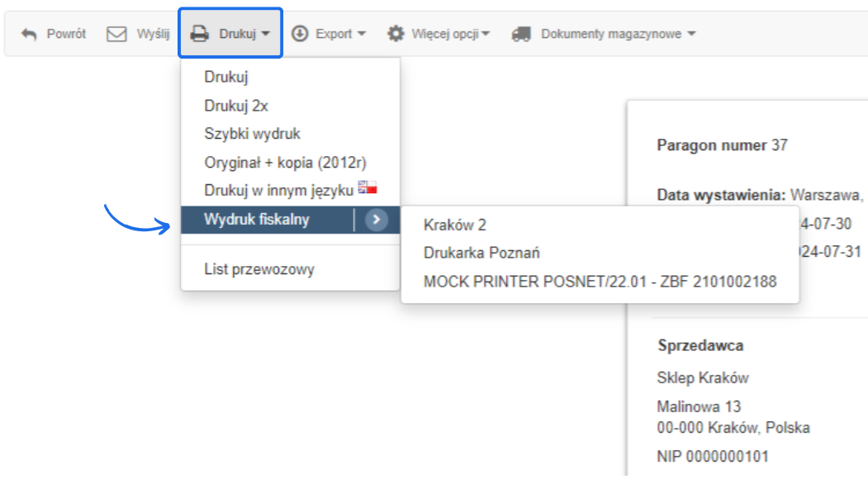Click the Więcej opcji label
This screenshot has height=479, width=868.
click(x=445, y=35)
